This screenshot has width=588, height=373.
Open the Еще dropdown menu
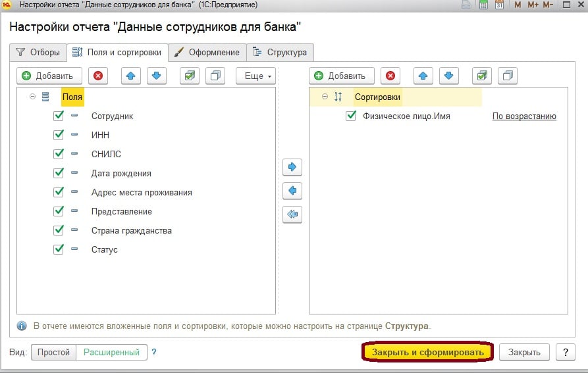[255, 76]
